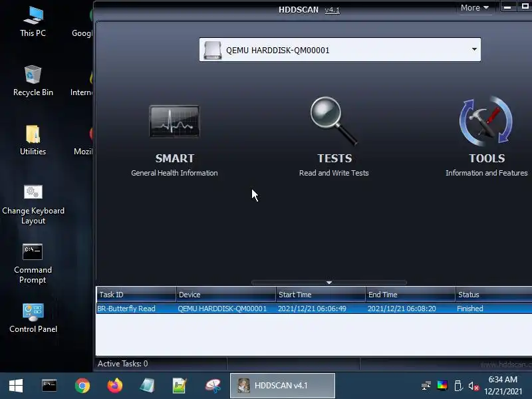Click the start time 2021/12/21 06:06:49 cell
The image size is (532, 399).
pyautogui.click(x=312, y=309)
